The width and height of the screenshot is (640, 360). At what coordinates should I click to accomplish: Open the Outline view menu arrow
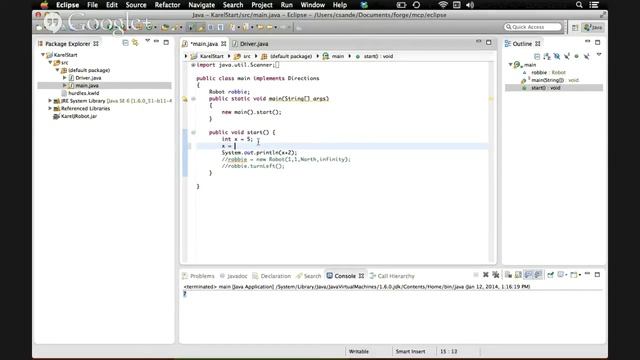599,55
